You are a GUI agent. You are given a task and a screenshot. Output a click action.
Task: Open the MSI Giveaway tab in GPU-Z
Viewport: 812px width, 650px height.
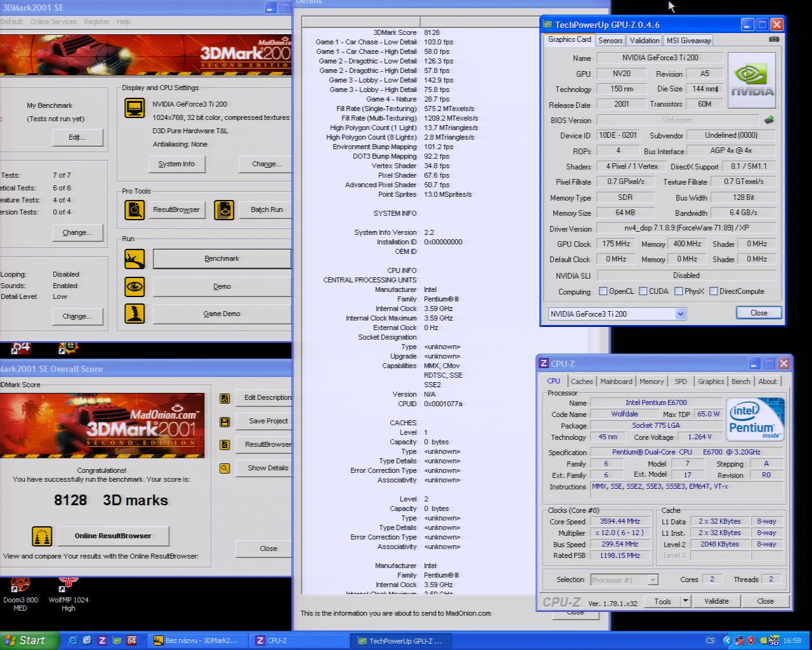688,40
